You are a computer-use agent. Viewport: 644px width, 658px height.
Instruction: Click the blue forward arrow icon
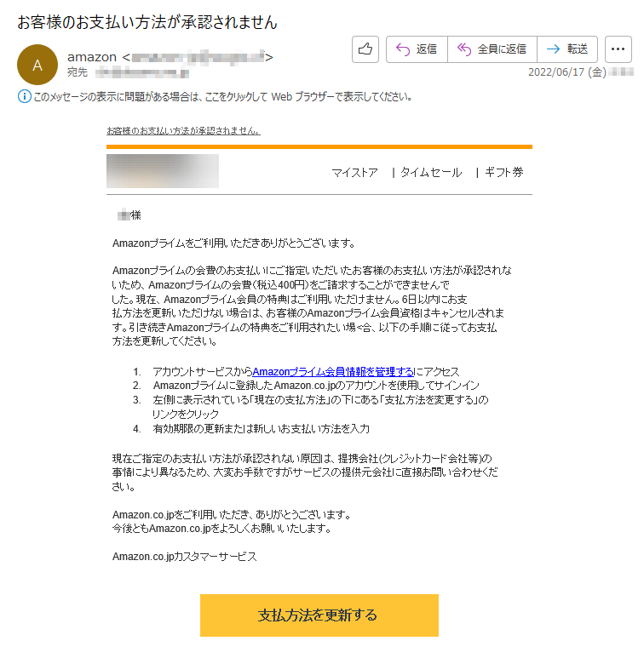click(x=554, y=49)
